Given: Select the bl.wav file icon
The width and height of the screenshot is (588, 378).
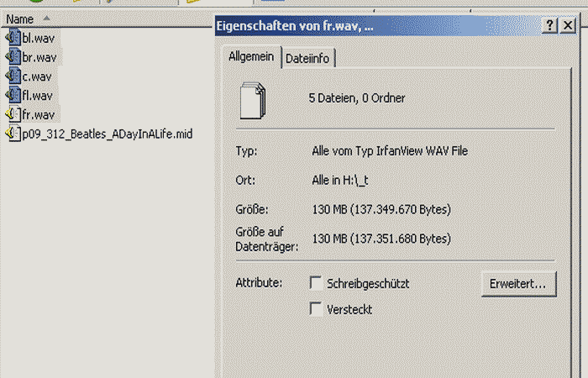Looking at the screenshot, I should (13, 38).
